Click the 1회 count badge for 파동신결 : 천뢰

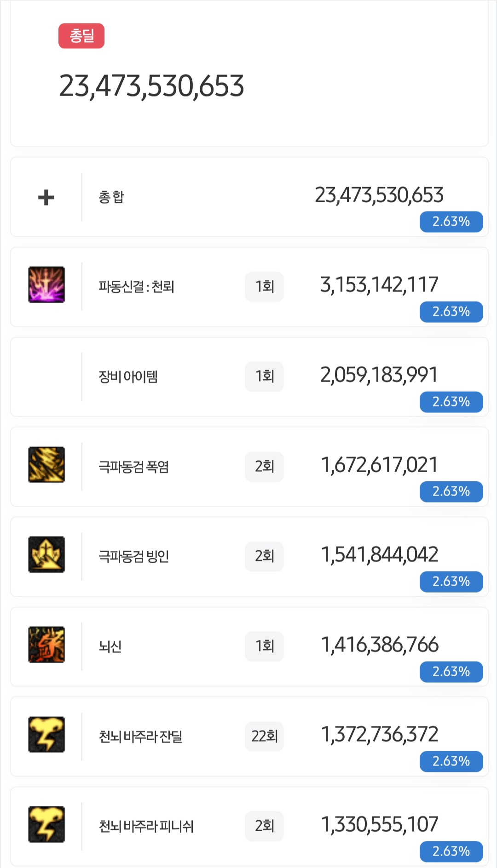(x=265, y=287)
